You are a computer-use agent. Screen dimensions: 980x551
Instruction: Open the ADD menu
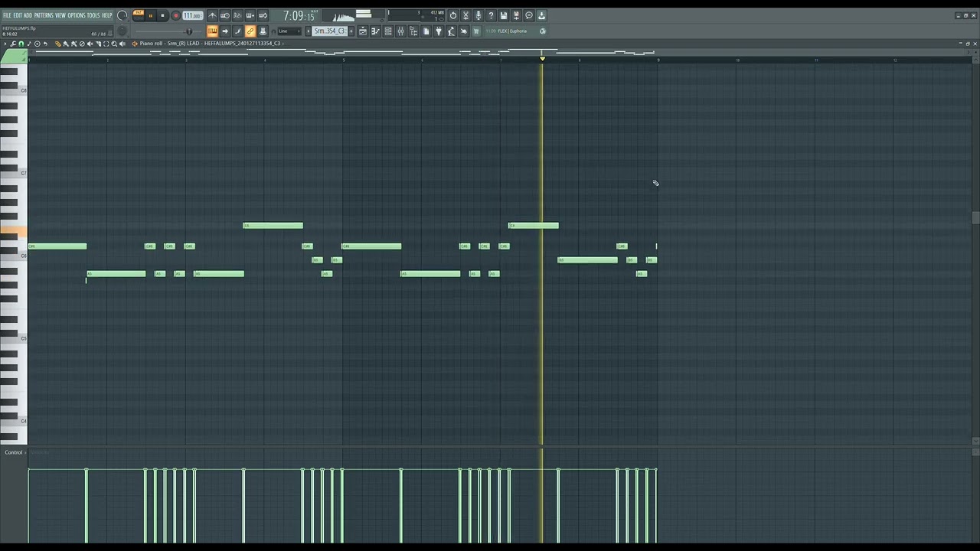pyautogui.click(x=28, y=15)
